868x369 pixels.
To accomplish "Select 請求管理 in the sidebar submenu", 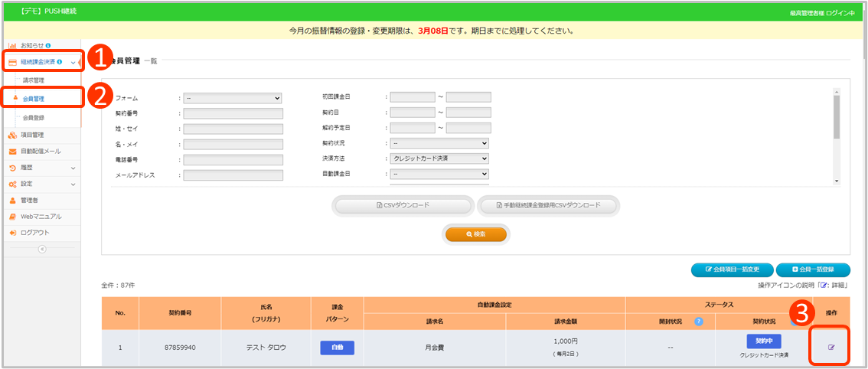I will coord(34,80).
